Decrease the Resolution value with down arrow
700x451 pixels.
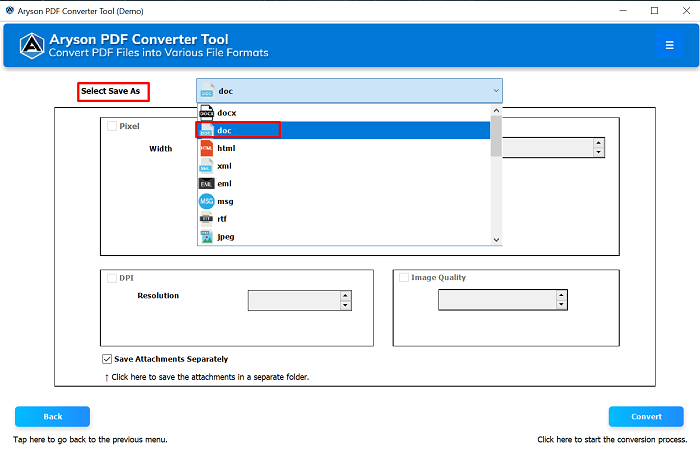click(x=346, y=305)
